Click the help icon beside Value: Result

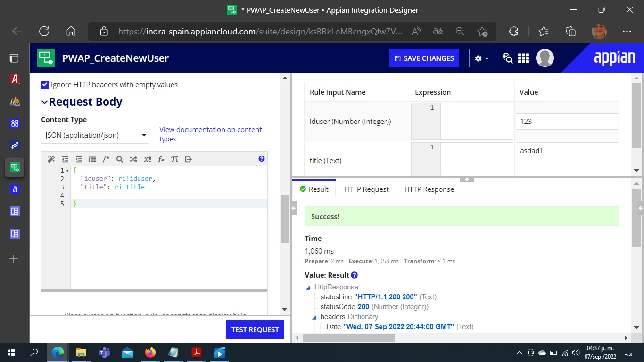click(355, 275)
